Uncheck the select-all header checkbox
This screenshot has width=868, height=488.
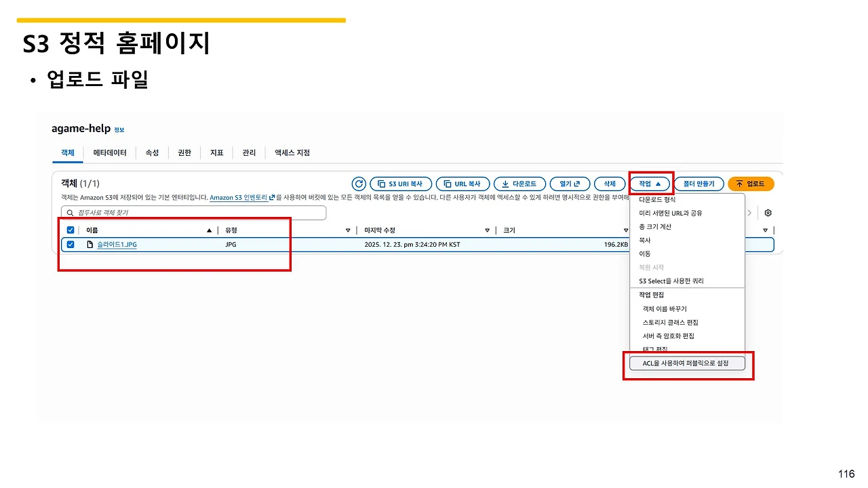(70, 230)
